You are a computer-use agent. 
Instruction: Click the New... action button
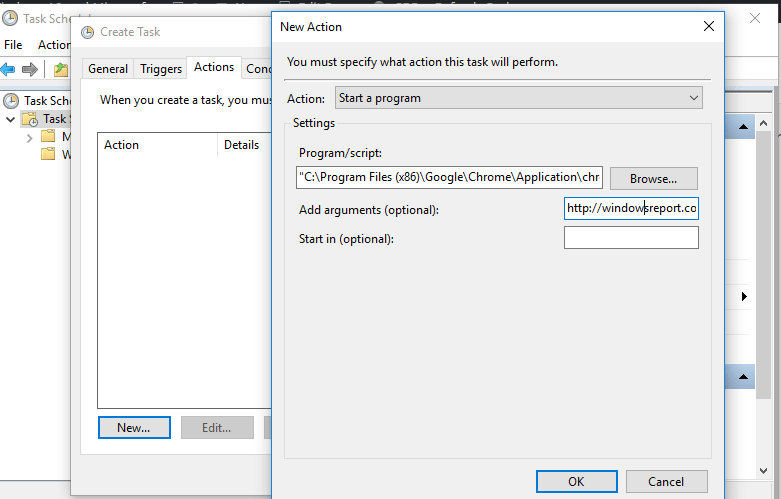[x=134, y=427]
